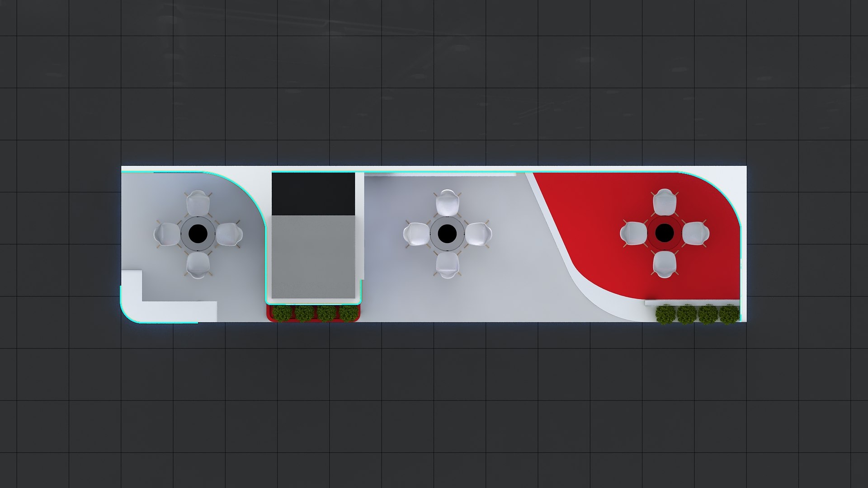This screenshot has height=488, width=868.
Task: Click the black center of the red-carpet table
Action: point(664,233)
